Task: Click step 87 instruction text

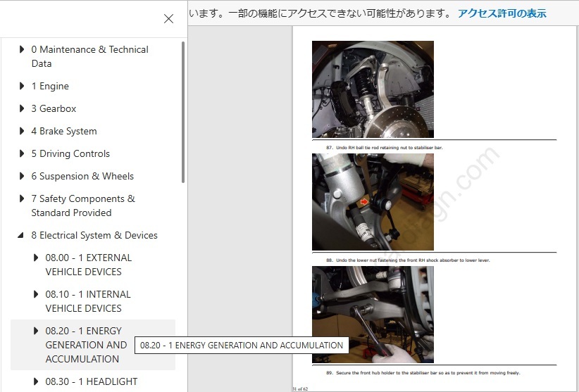Action: point(385,148)
